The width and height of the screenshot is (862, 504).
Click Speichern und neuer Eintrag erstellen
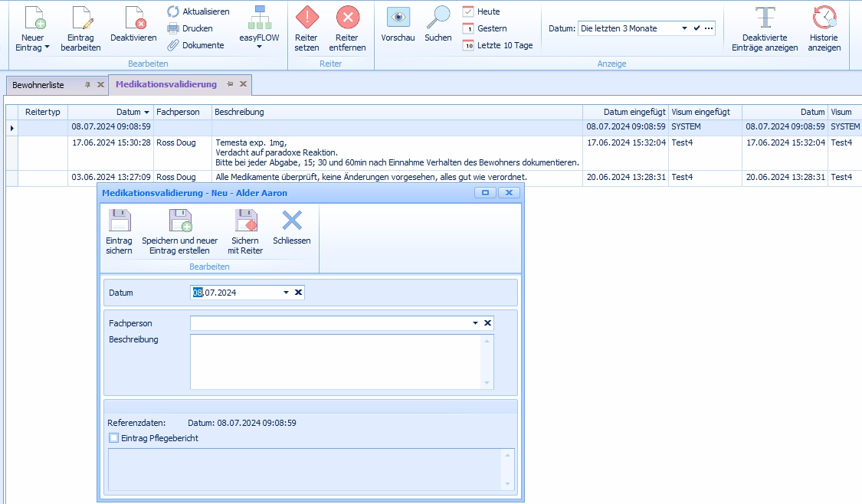coord(180,232)
